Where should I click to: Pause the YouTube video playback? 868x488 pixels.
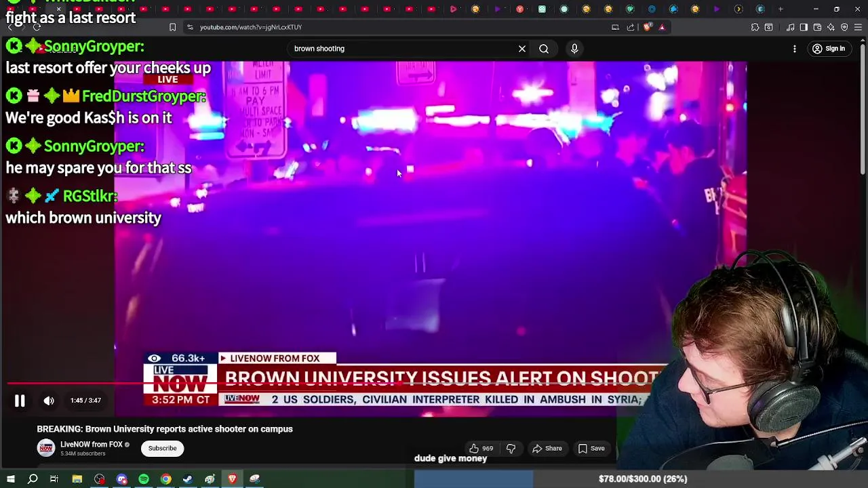point(20,401)
